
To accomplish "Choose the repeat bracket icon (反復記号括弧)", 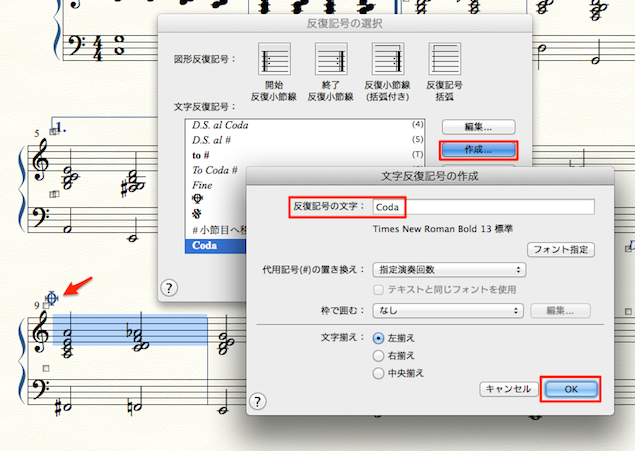I will pyautogui.click(x=444, y=59).
